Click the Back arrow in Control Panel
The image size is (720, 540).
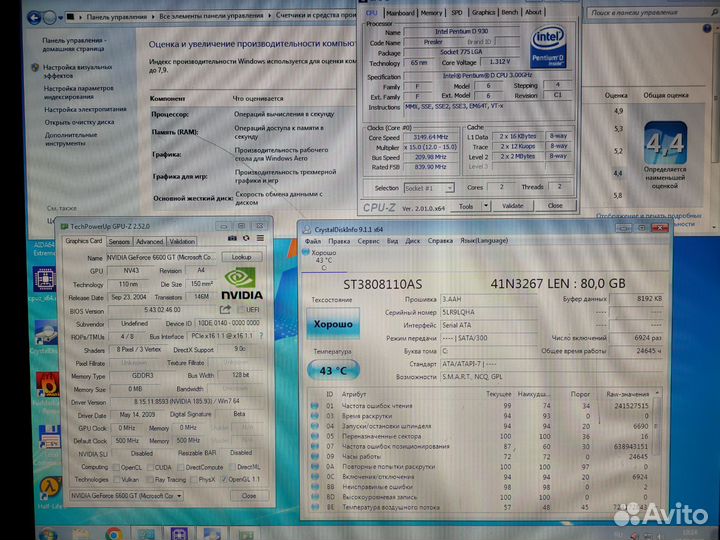pyautogui.click(x=34, y=17)
